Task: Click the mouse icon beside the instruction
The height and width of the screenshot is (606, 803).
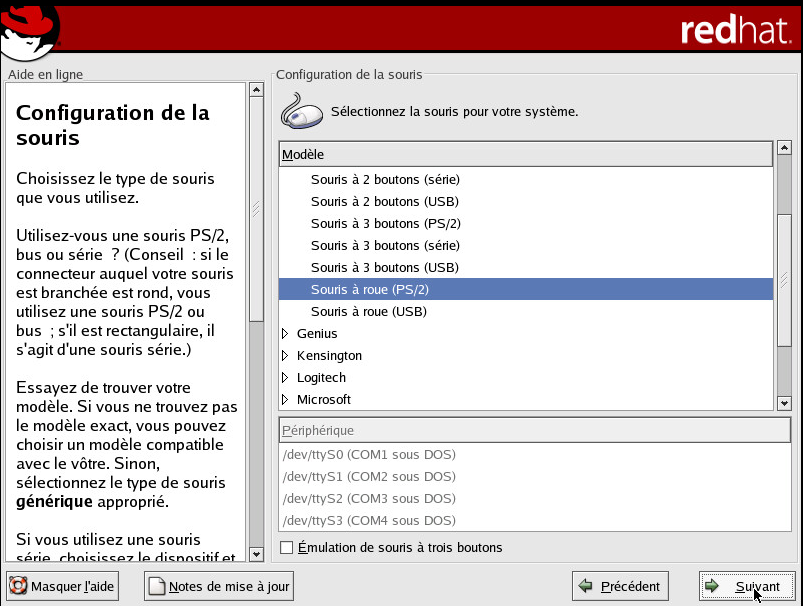Action: pyautogui.click(x=301, y=111)
